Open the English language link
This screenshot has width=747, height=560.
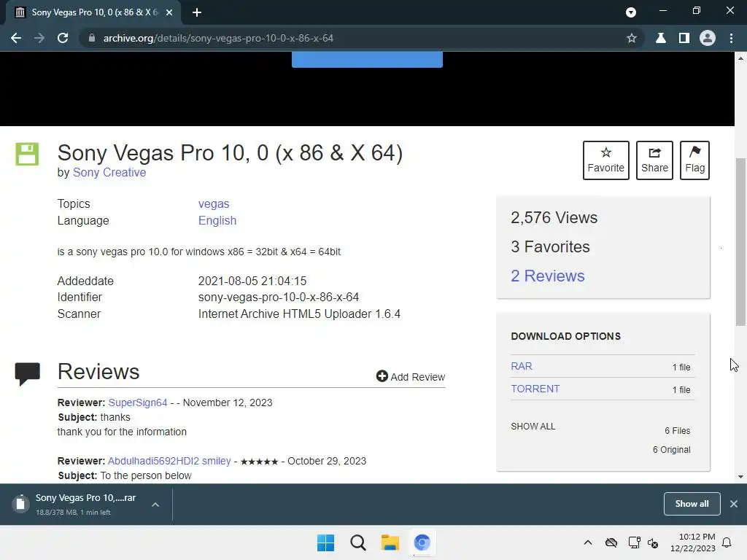(x=217, y=220)
